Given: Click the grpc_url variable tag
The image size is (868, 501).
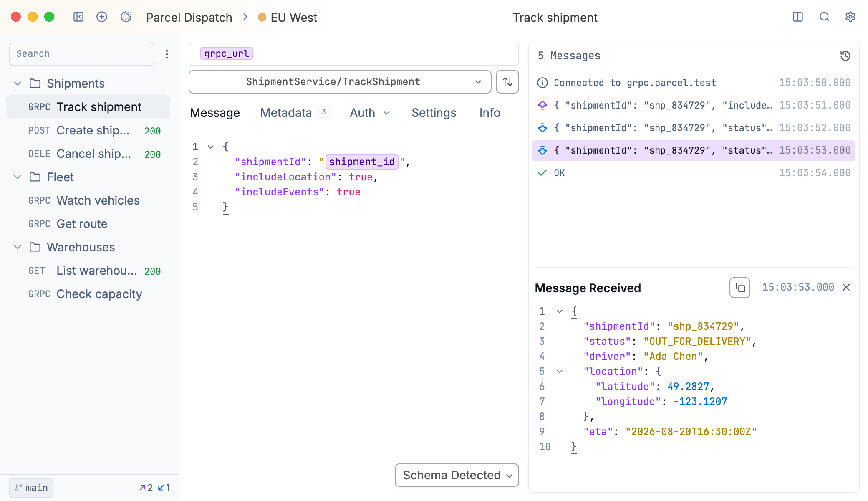Looking at the screenshot, I should coord(227,53).
